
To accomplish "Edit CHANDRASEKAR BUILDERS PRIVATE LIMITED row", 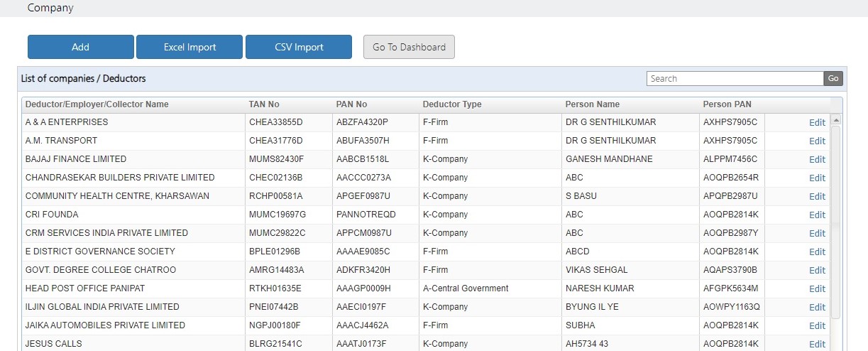I will (x=817, y=178).
